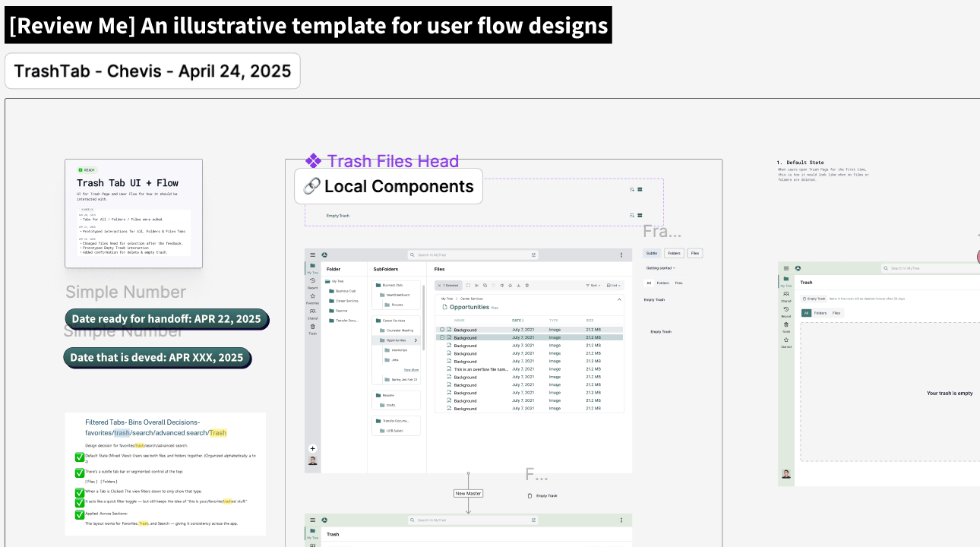Click the SubFolders column scrollbar
This screenshot has height=547, width=980.
click(x=422, y=318)
